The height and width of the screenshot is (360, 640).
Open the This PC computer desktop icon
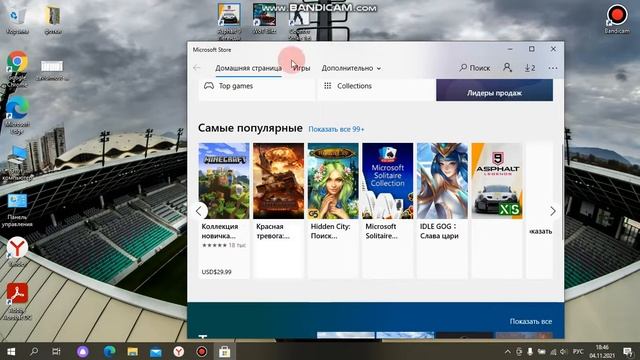pyautogui.click(x=17, y=163)
